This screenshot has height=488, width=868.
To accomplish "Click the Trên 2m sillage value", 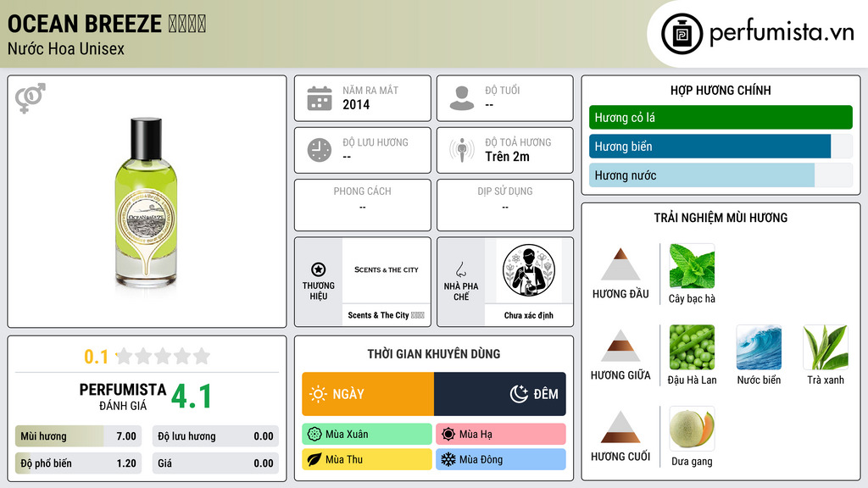I will pos(507,157).
